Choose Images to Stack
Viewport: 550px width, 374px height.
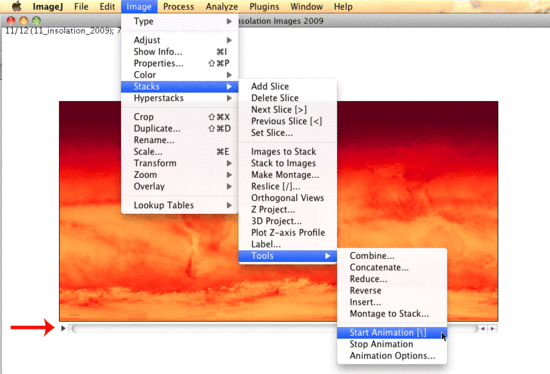pyautogui.click(x=288, y=152)
